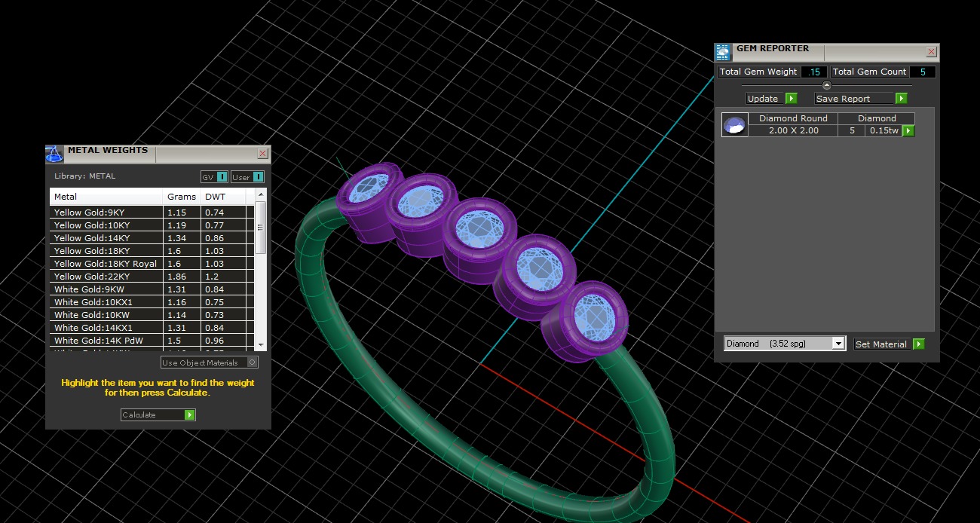Screen dimensions: 980x523
Task: Select the Diamond Round gem thumbnail
Action: pyautogui.click(x=734, y=124)
